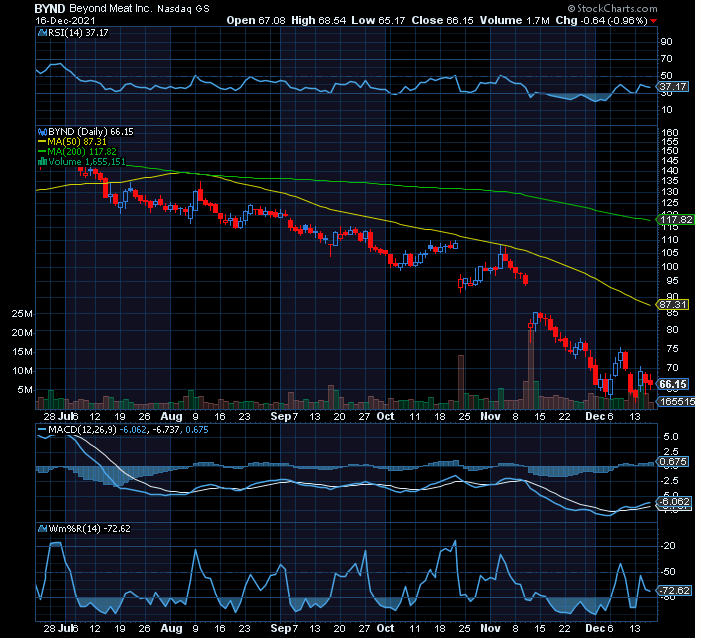Viewport: 701px width, 640px height.
Task: Click the yellow MA(50) 87.31 legend
Action: click(72, 142)
